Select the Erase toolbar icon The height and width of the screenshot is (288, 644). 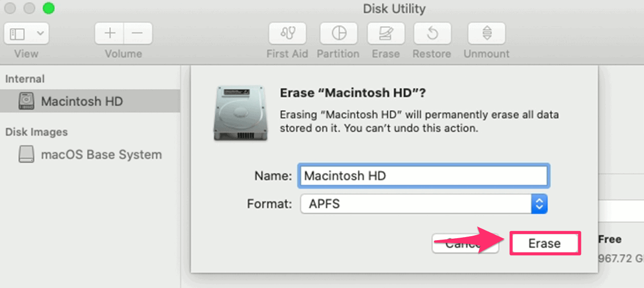[x=386, y=34]
